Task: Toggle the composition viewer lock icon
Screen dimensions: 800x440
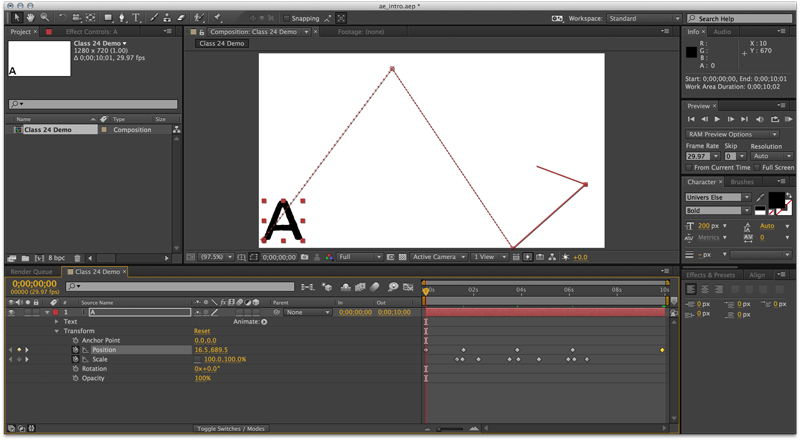Action: tap(202, 32)
